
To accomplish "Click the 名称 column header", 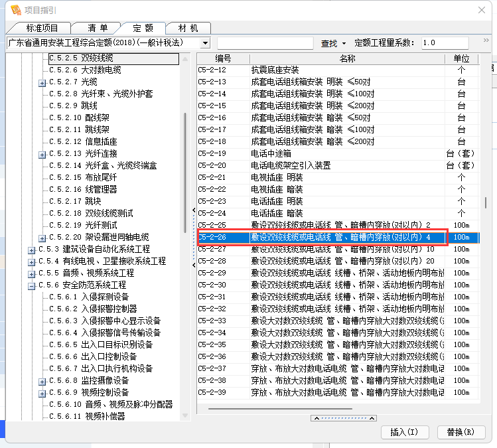I will click(347, 58).
